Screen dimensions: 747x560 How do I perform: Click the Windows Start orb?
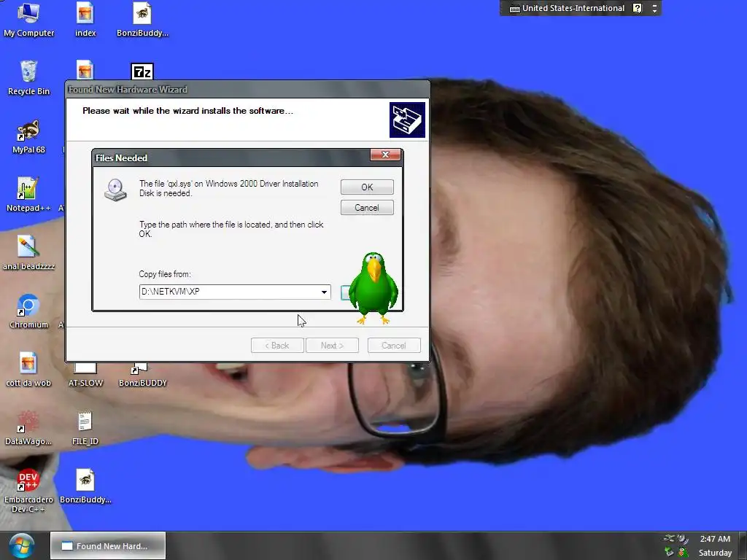tap(21, 545)
